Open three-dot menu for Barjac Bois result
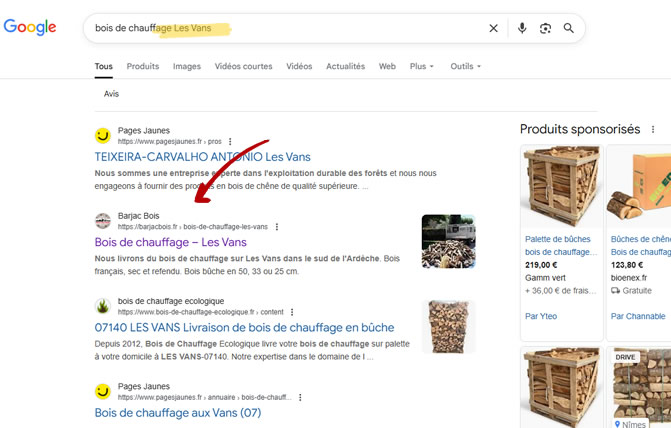The width and height of the screenshot is (671, 428). click(278, 227)
